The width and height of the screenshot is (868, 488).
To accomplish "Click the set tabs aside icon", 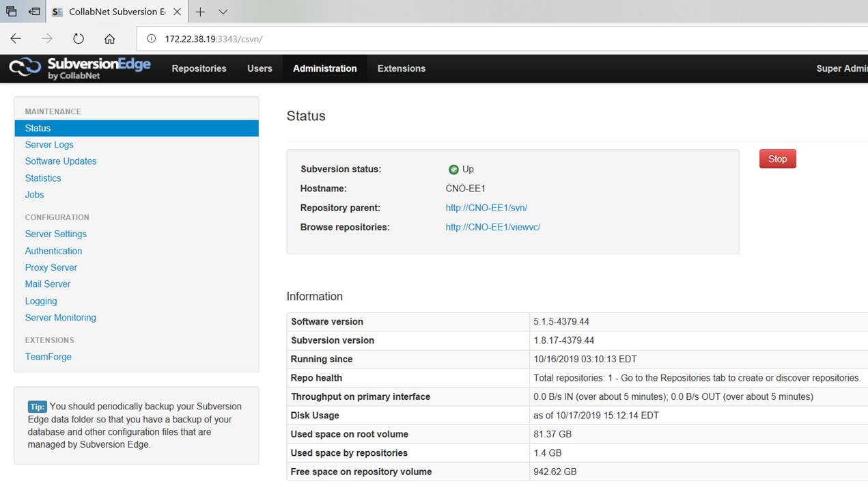I will coord(33,12).
